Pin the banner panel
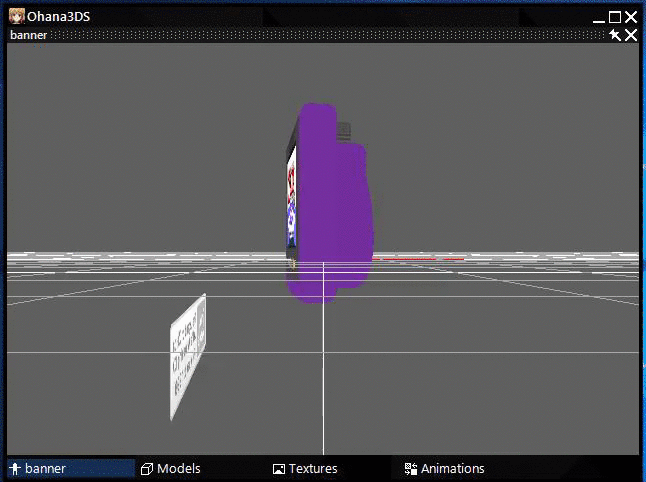 coord(615,35)
